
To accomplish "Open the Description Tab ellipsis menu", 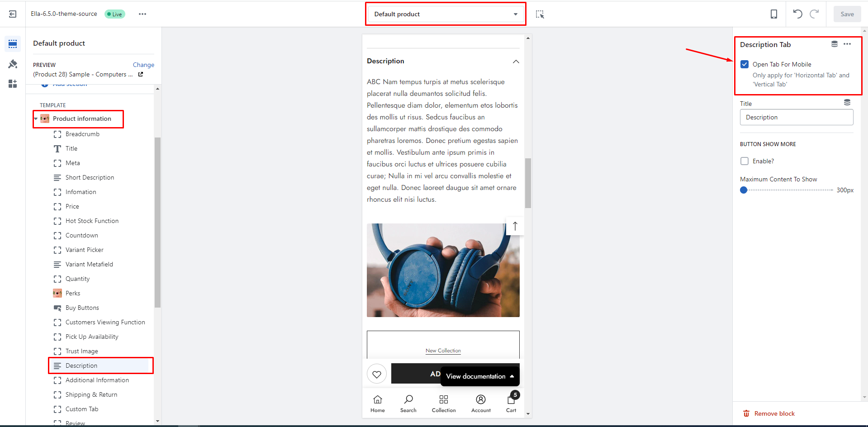I will tap(847, 44).
